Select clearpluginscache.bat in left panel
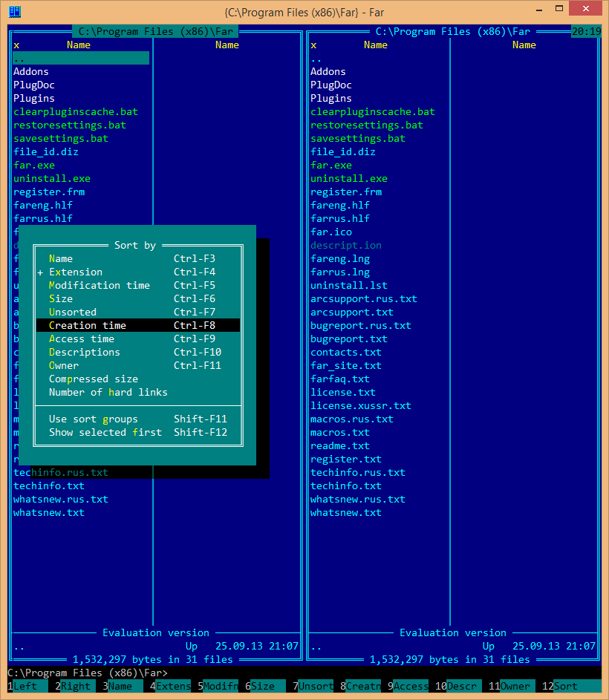 point(76,111)
